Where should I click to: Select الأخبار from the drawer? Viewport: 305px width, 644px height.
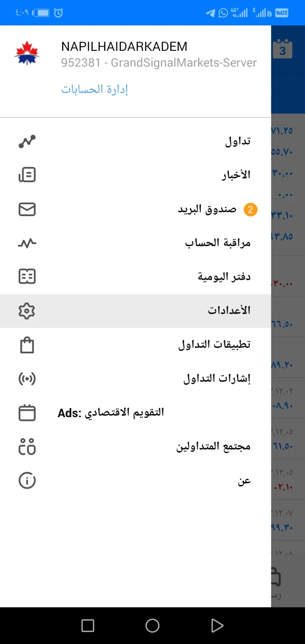[x=236, y=175]
